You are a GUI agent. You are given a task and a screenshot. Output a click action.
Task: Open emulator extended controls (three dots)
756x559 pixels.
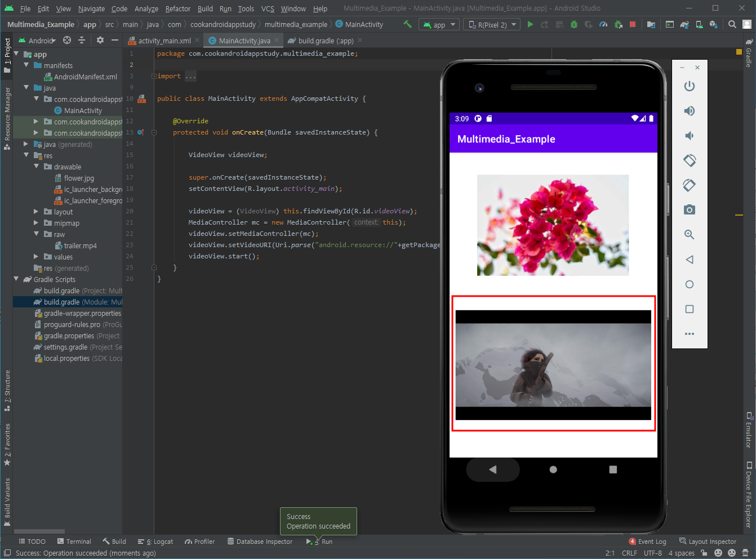pyautogui.click(x=690, y=334)
